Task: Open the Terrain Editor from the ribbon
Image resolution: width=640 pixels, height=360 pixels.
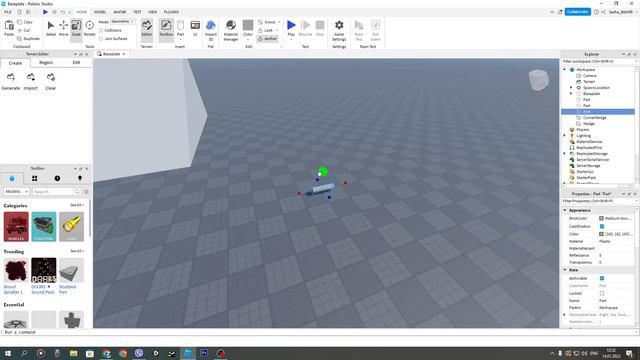Action: [x=147, y=29]
